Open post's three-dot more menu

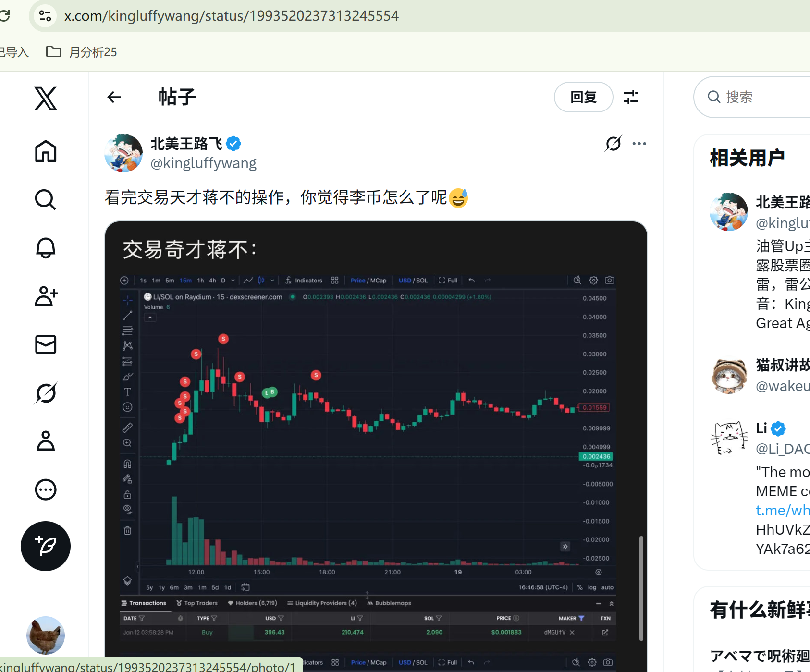pos(639,144)
